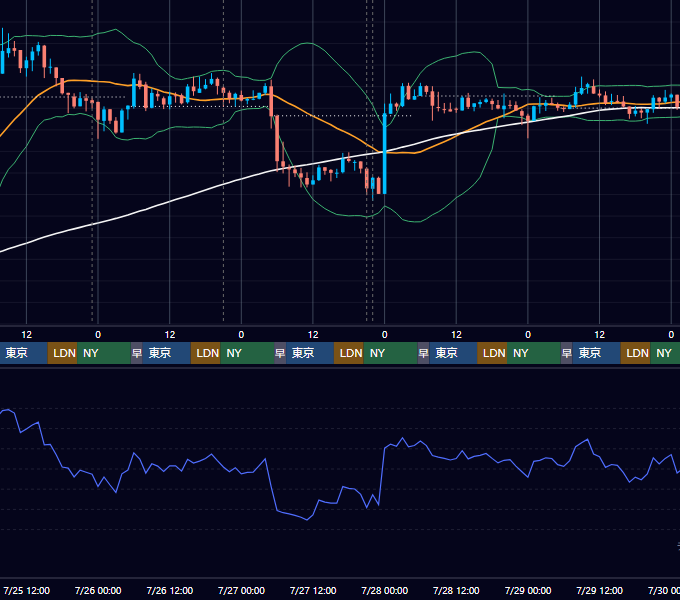Select the NY session block spanning 7/29 00:00
This screenshot has width=680, height=600.
pos(534,353)
